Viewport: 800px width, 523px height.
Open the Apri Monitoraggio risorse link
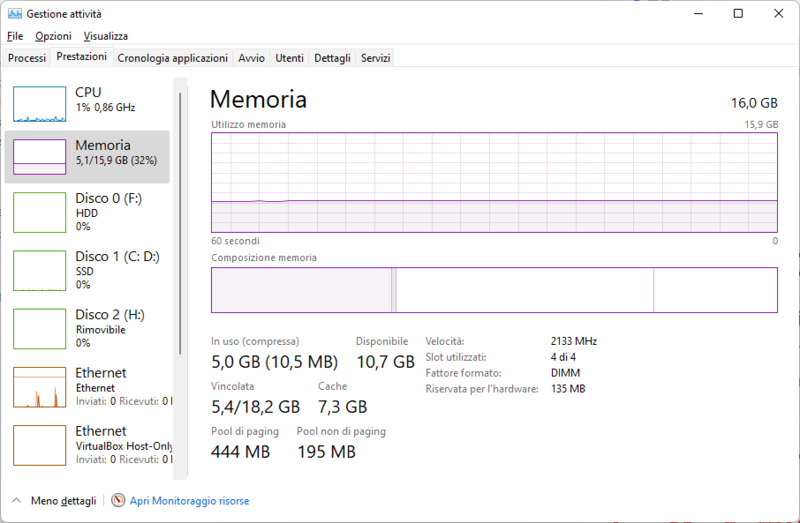pyautogui.click(x=189, y=500)
